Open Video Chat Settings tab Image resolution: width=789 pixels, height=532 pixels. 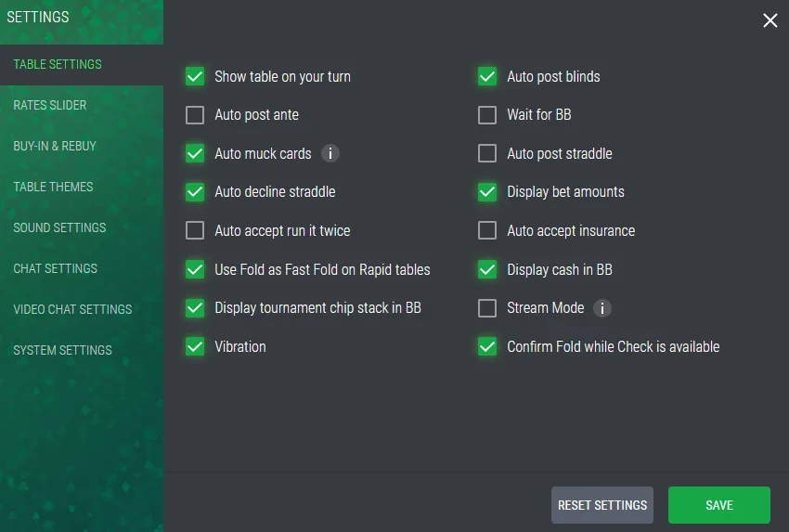coord(72,309)
